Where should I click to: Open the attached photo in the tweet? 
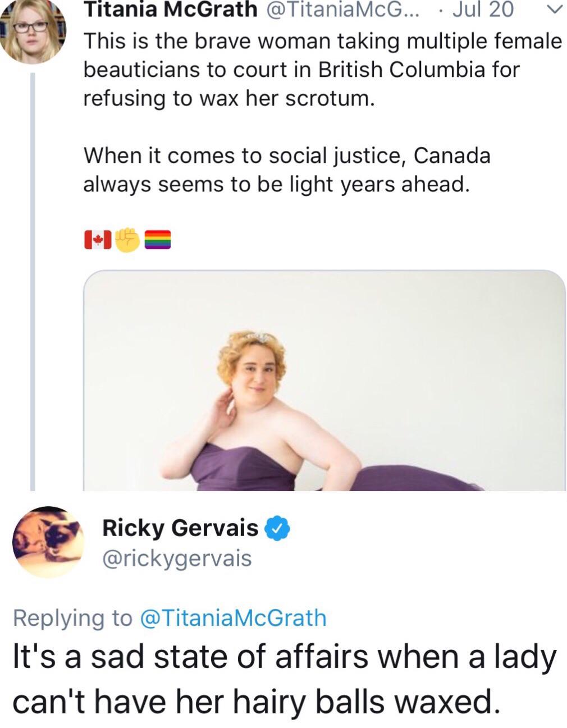[x=324, y=381]
